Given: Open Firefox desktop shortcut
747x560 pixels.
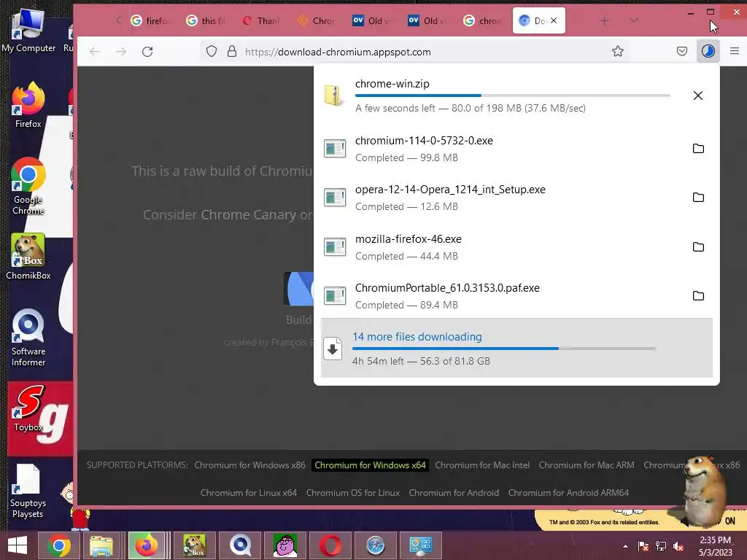Looking at the screenshot, I should pyautogui.click(x=28, y=105).
